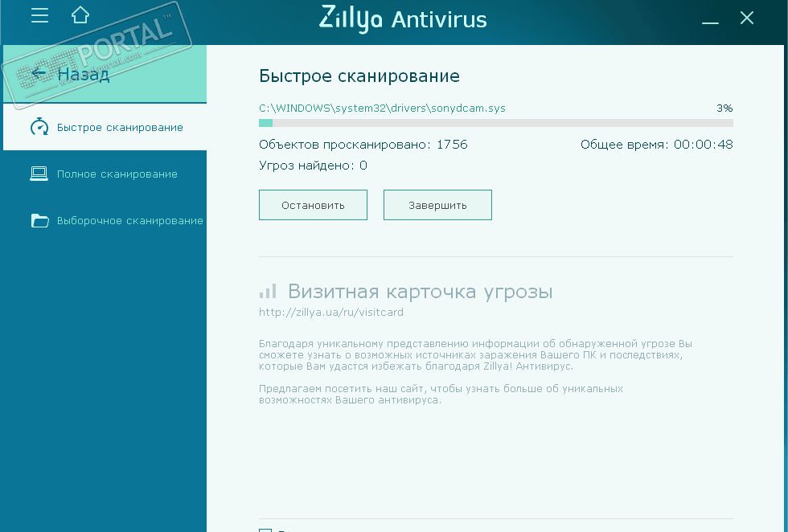Click the Объектов просканировано: 1756 counter
The image size is (788, 532).
tap(363, 145)
